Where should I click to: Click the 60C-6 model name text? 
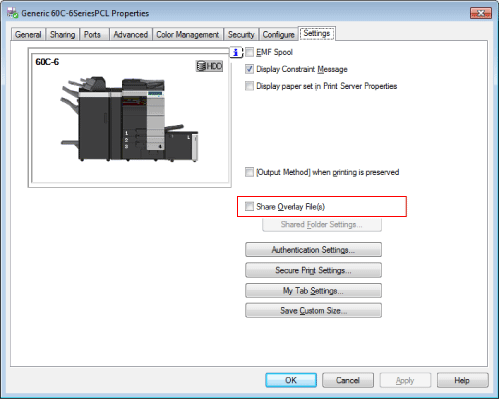47,62
